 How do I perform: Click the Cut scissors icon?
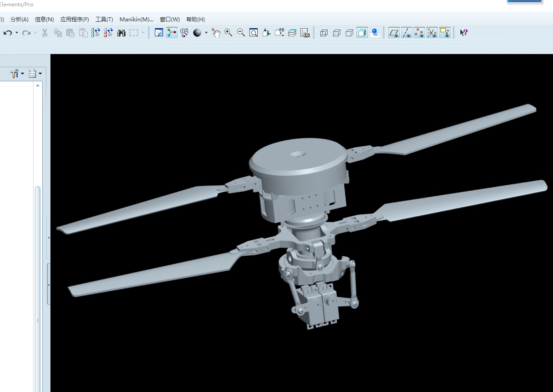(x=45, y=33)
